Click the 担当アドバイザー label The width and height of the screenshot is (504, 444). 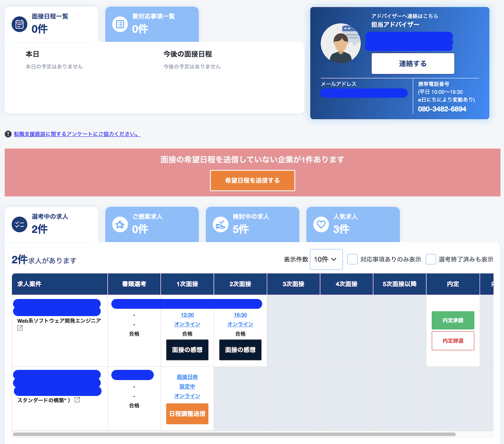click(x=395, y=24)
